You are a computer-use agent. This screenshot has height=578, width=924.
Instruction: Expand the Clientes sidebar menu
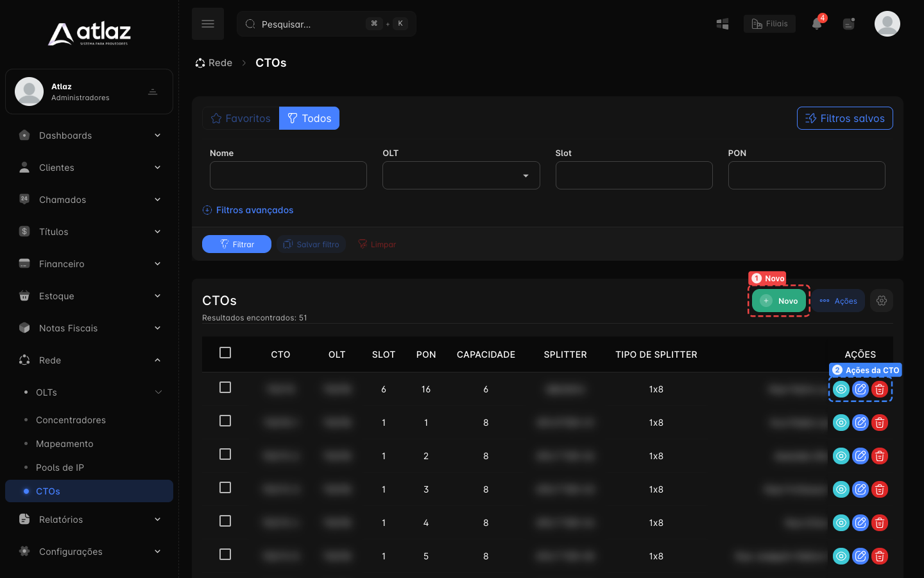89,168
